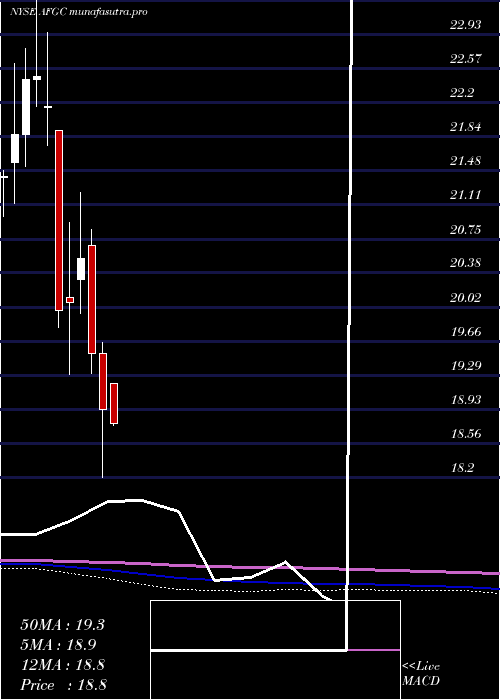Screen dimensions: 500x700
Task: Select the tallest white candlestick near 22.2
Action: point(26,107)
